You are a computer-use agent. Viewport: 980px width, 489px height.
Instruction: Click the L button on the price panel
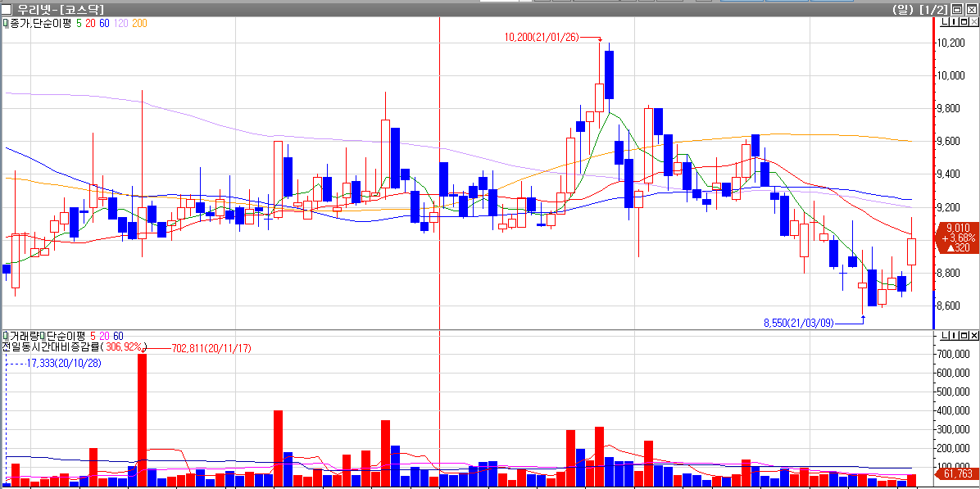tap(944, 22)
